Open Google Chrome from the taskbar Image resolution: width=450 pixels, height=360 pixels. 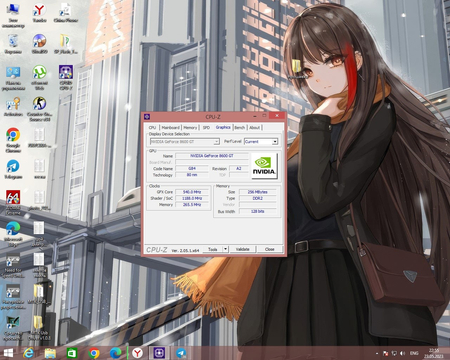[94, 353]
